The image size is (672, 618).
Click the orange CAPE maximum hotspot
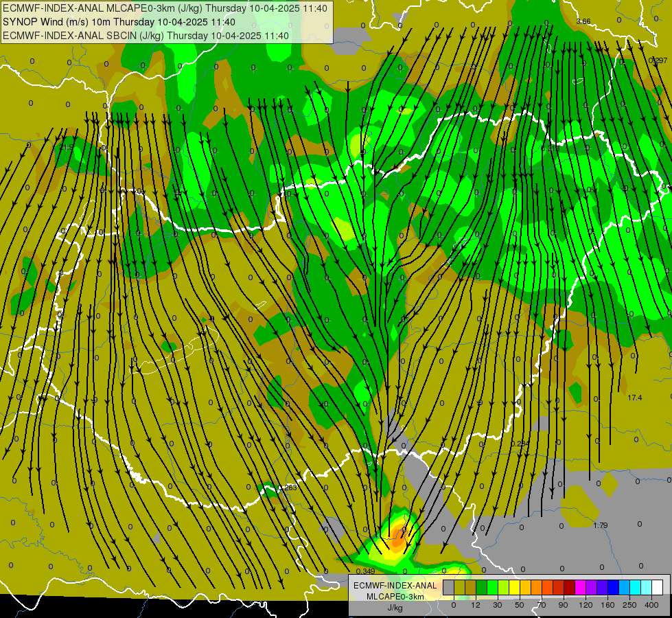[398, 538]
